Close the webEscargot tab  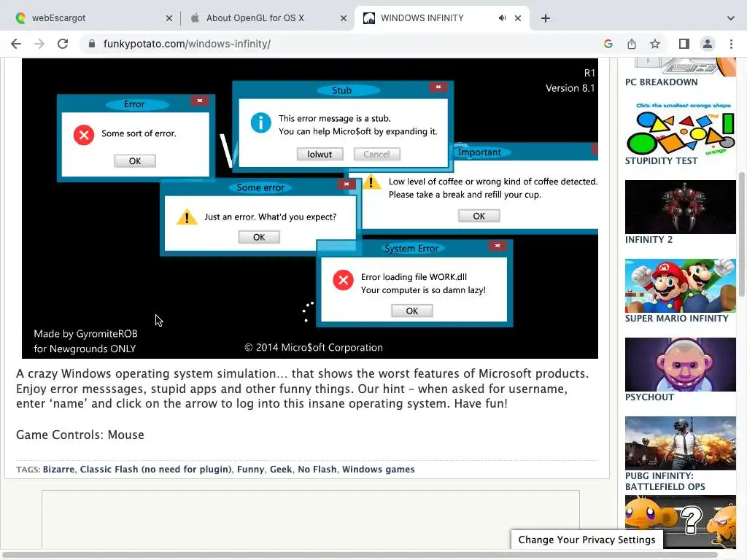pyautogui.click(x=169, y=18)
